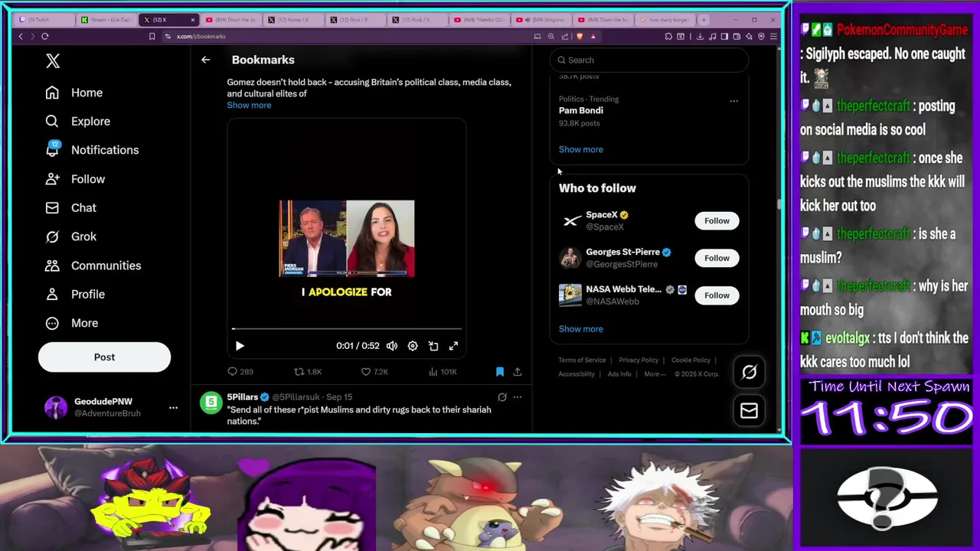Open the Cookie Policy link
This screenshot has height=551, width=980.
tap(691, 360)
